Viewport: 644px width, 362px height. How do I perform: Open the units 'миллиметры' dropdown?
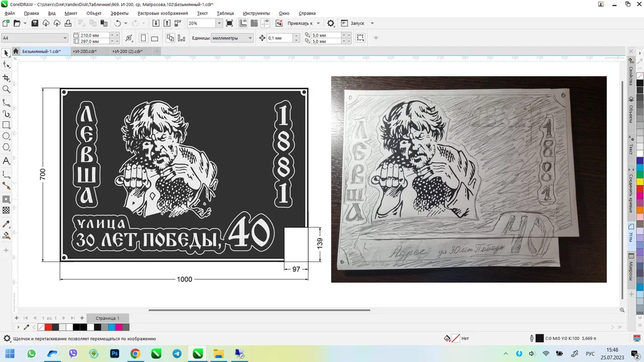pos(250,38)
